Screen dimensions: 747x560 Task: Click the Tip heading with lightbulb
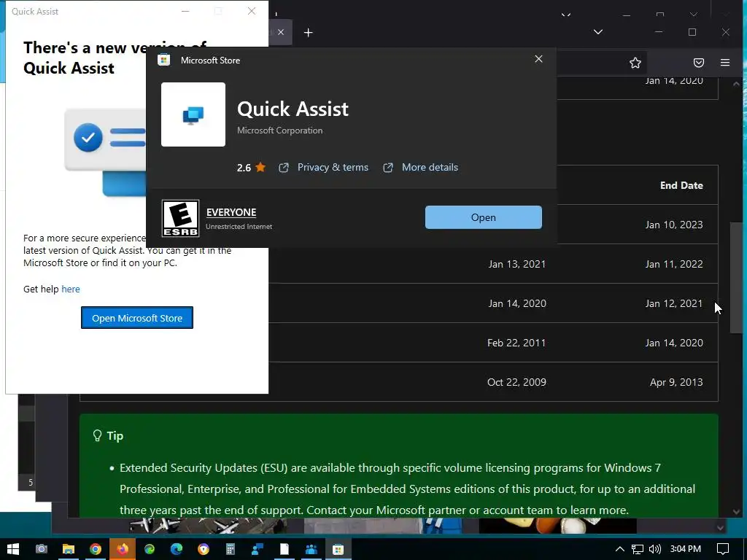[108, 436]
